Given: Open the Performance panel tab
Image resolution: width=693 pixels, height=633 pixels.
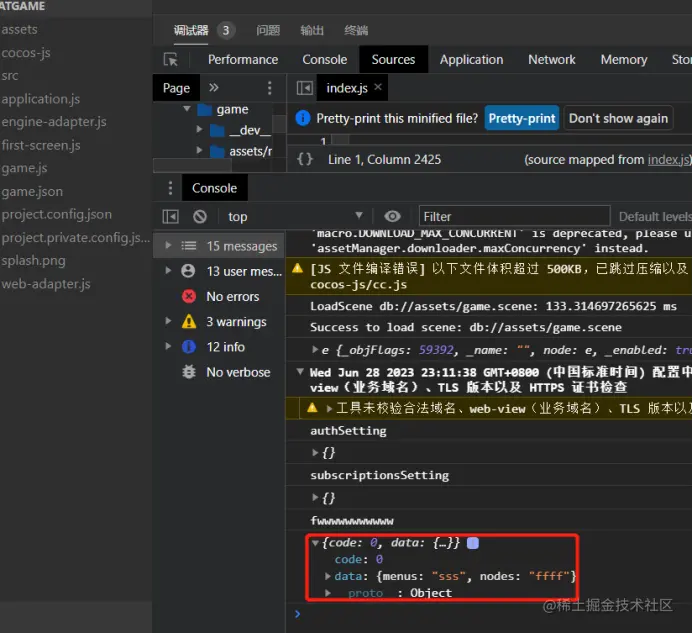Looking at the screenshot, I should [x=243, y=60].
